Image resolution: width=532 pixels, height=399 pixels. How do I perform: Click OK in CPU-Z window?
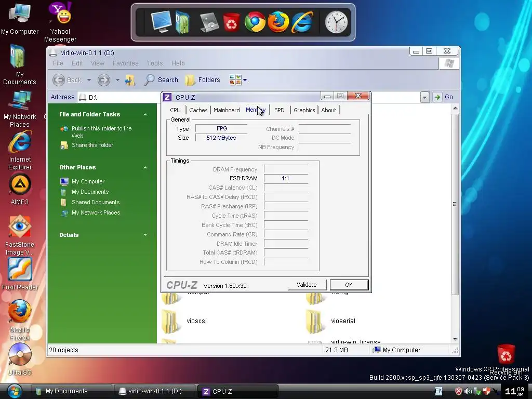(349, 285)
